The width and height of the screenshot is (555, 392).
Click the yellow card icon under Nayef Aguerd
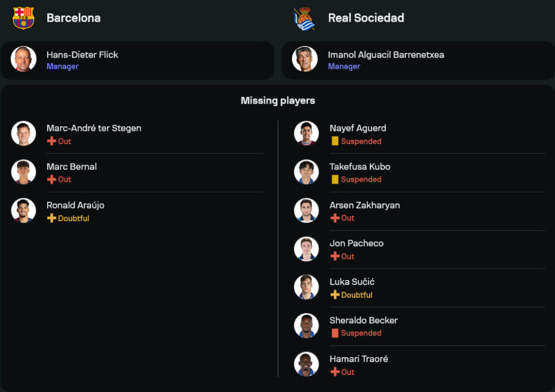coord(335,141)
